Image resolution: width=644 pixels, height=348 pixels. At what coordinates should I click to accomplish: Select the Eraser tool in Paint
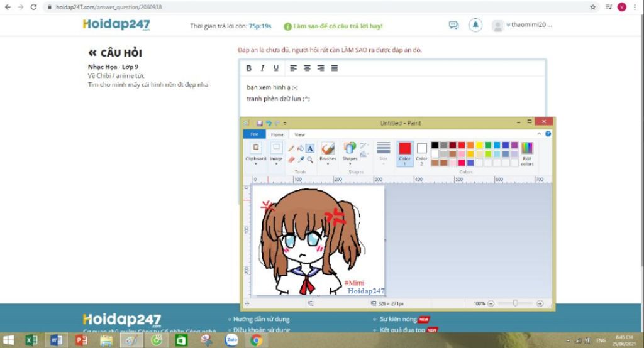pyautogui.click(x=291, y=160)
